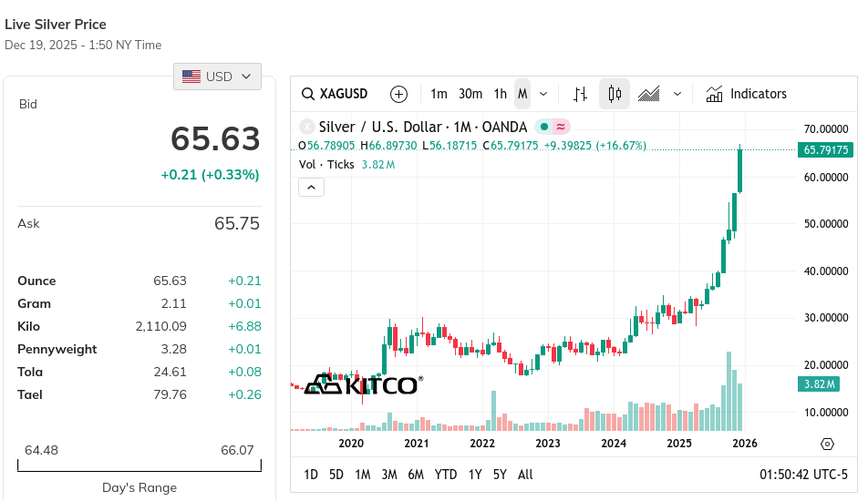
Task: Click the Kilo change value +6.88
Action: coord(244,326)
